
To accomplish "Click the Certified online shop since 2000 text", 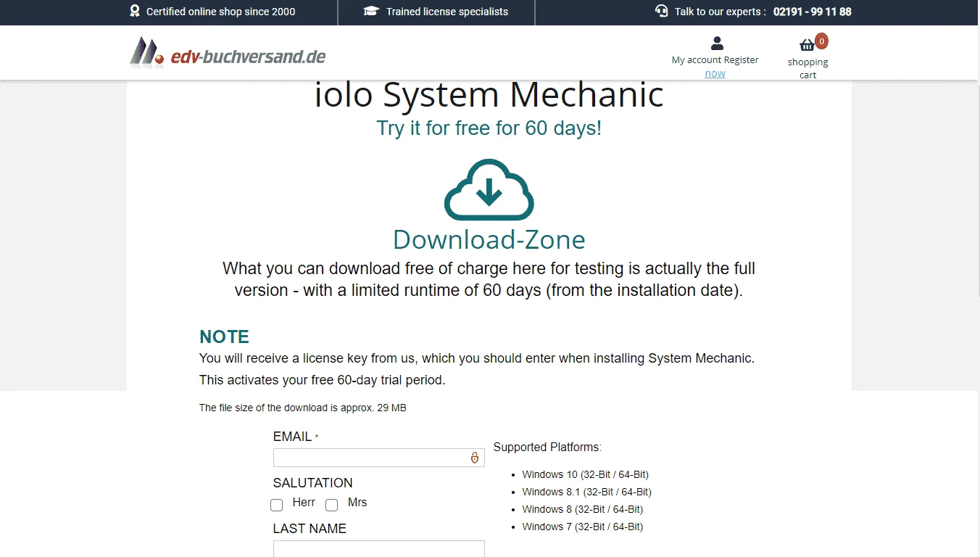I will [220, 12].
